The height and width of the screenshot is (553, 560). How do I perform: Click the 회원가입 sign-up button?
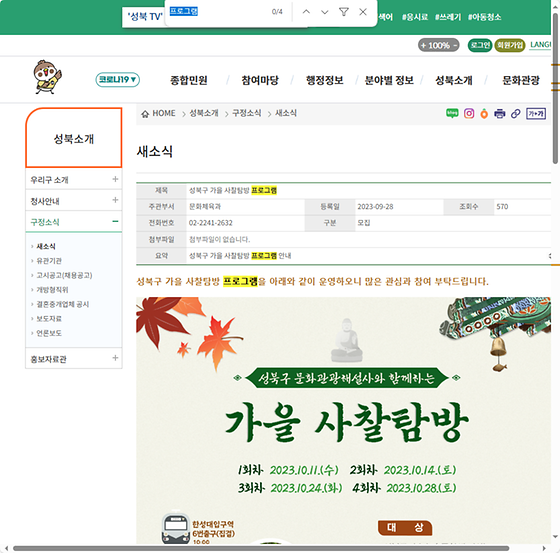pyautogui.click(x=510, y=45)
